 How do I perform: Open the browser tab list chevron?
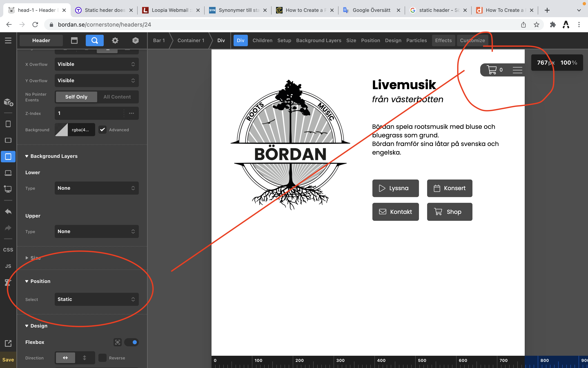579,10
